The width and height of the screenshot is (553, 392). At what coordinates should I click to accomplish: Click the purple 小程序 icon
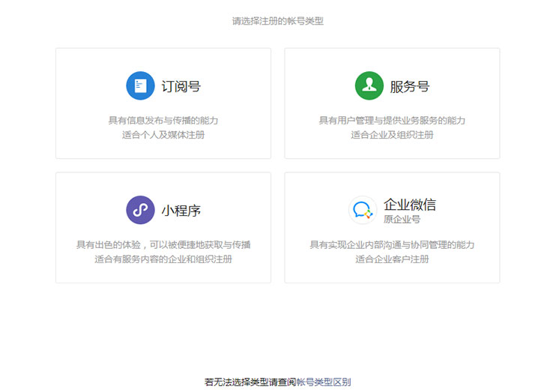tap(140, 210)
